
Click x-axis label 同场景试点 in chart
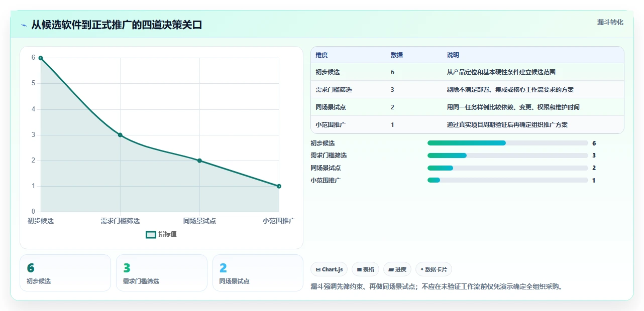[x=199, y=221]
